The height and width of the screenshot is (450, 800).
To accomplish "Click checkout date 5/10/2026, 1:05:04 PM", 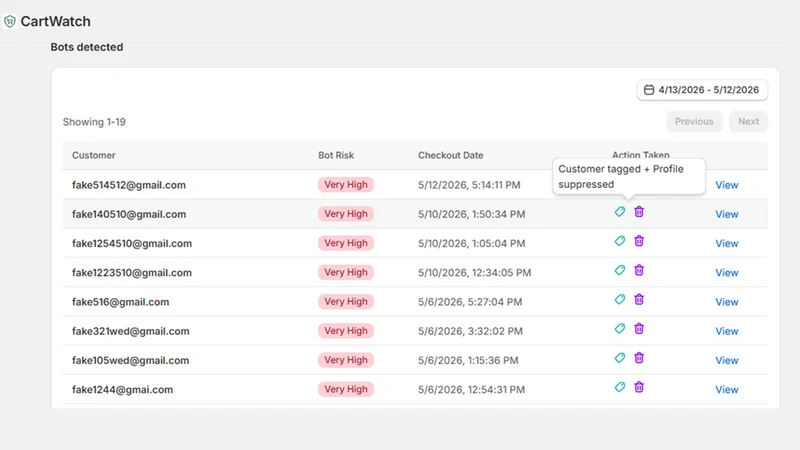I will point(471,243).
